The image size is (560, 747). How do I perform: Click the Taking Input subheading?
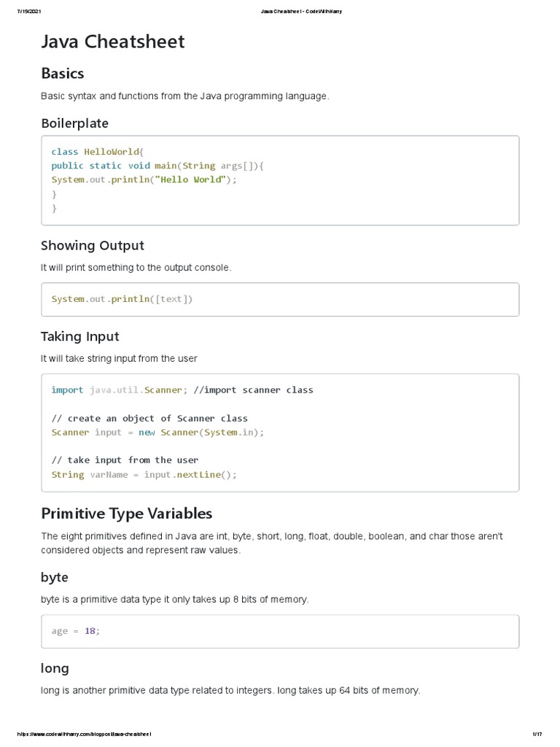coord(79,336)
